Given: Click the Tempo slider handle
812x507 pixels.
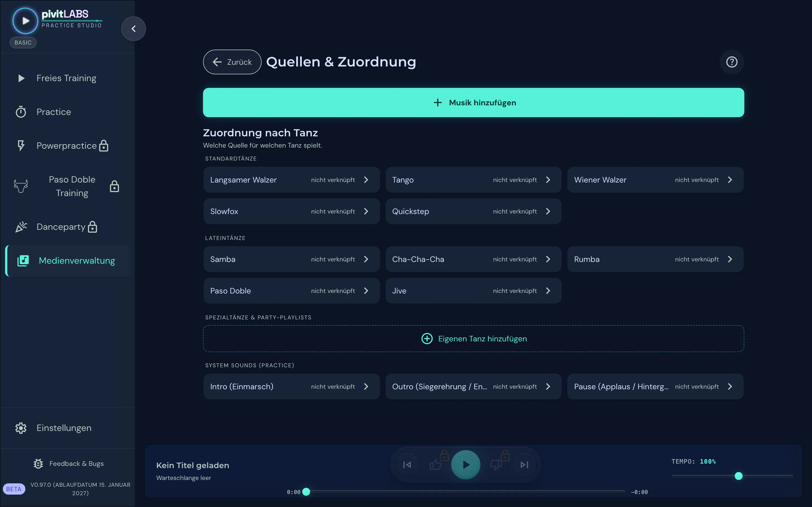Looking at the screenshot, I should click(738, 476).
